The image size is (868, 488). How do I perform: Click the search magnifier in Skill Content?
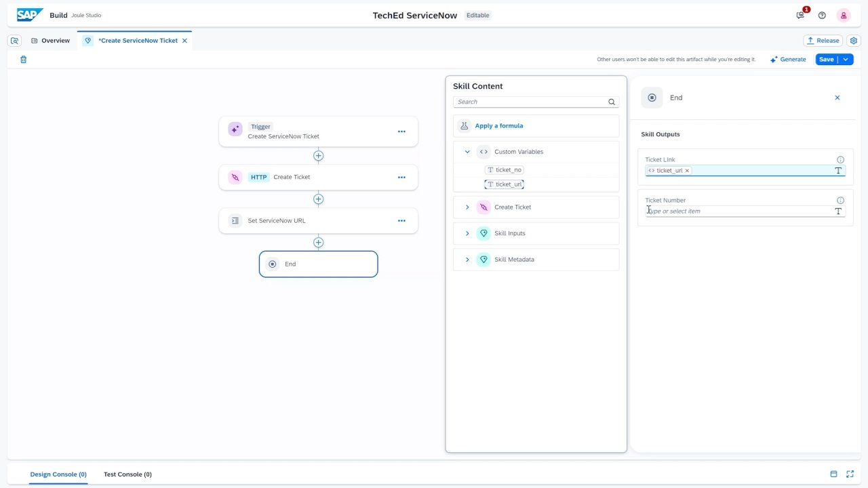pyautogui.click(x=612, y=102)
